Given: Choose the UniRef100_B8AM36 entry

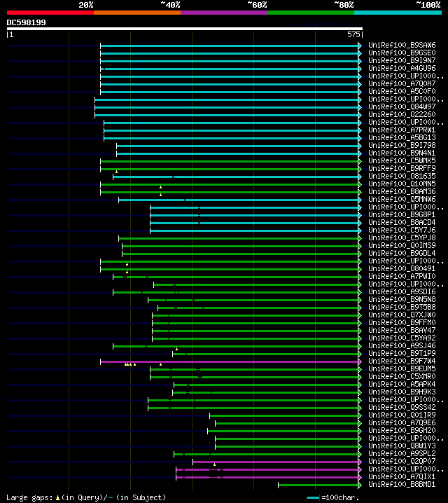Looking at the screenshot, I should click(x=402, y=191).
